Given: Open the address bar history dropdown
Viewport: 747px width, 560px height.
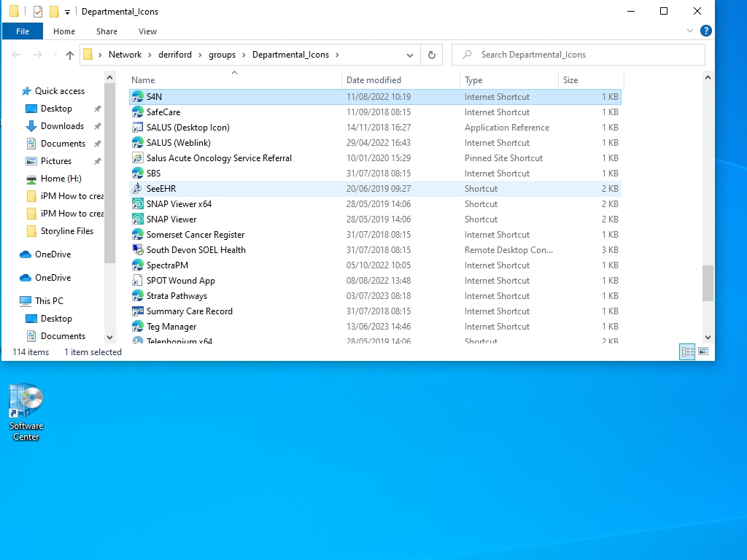Looking at the screenshot, I should pos(410,55).
